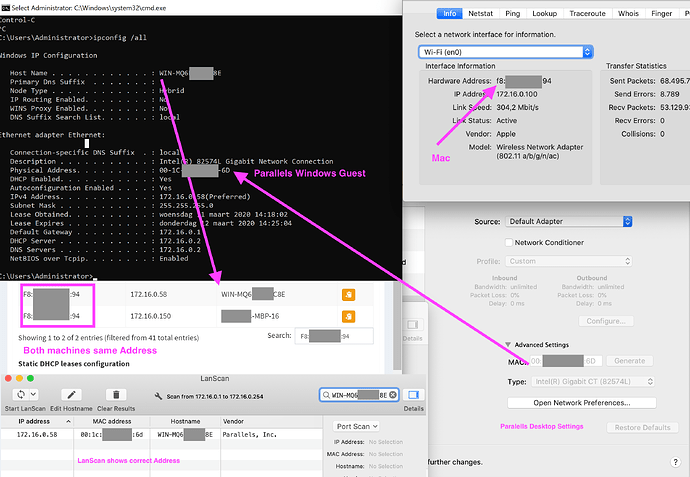Click LanScan yellow minimize button

tap(19, 378)
